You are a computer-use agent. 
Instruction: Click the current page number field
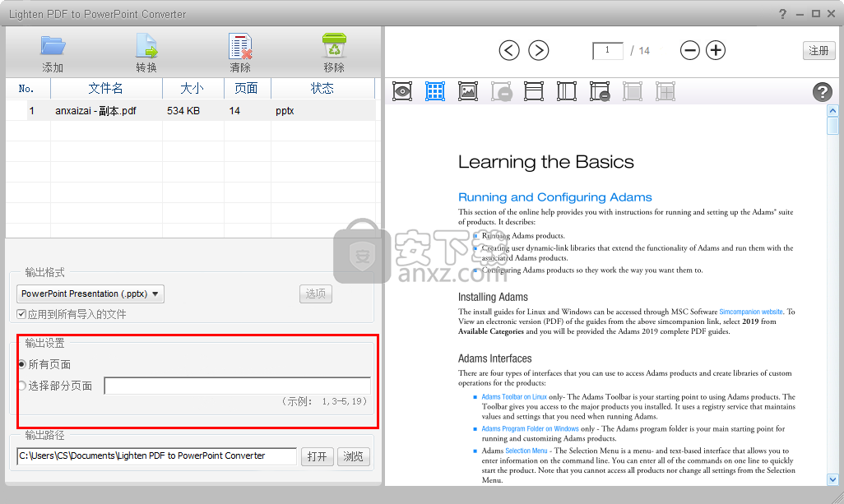(608, 50)
